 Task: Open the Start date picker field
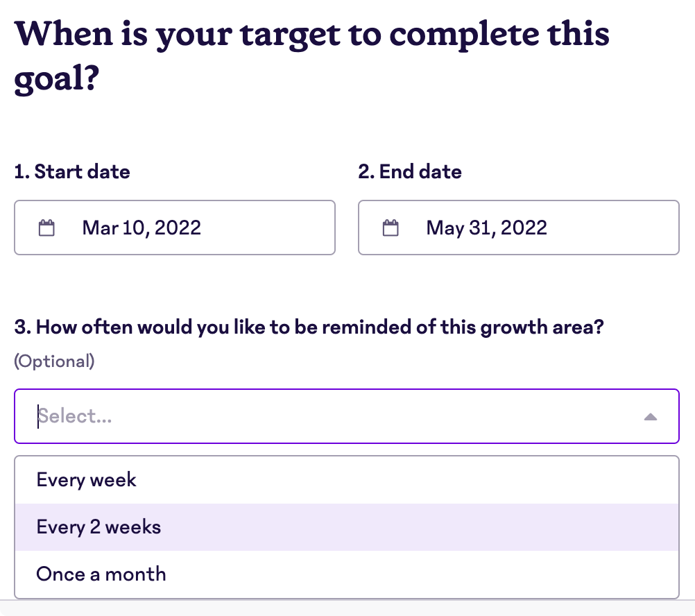click(175, 228)
